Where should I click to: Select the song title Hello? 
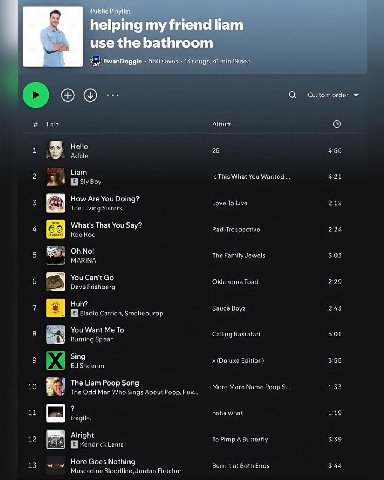(x=79, y=146)
